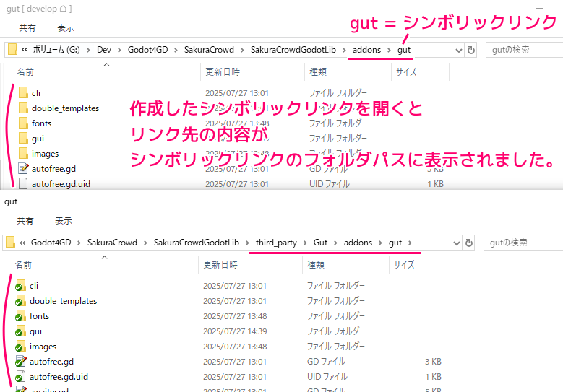
Task: Sort by サイズ column in top window
Action: [x=406, y=71]
